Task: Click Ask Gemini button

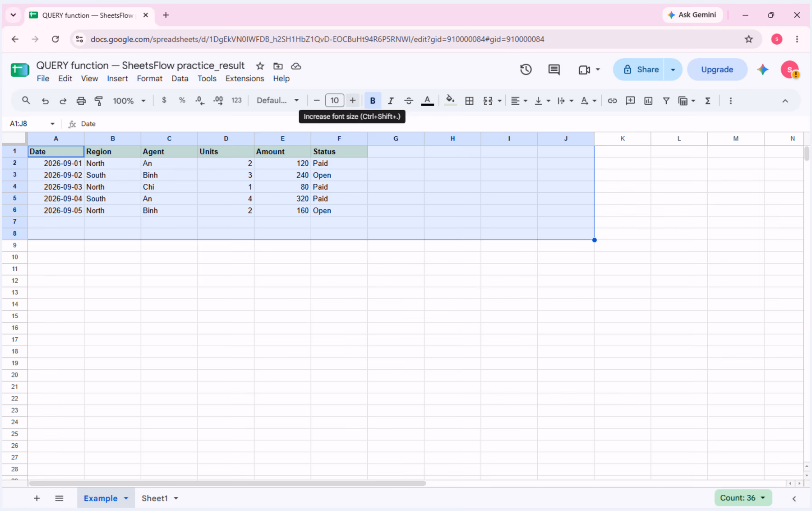Action: [x=692, y=15]
